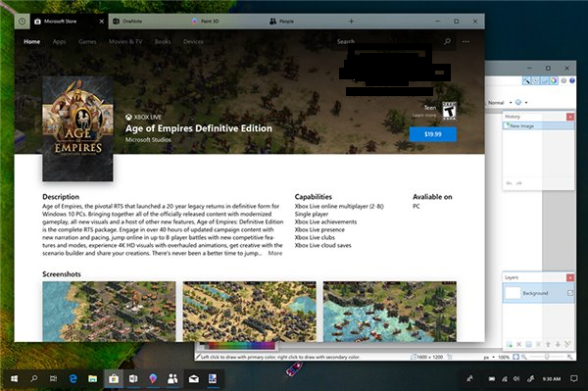Toggle Tools window icon in Paint.NET
Viewport: 588px width, 391px height.
(x=526, y=80)
